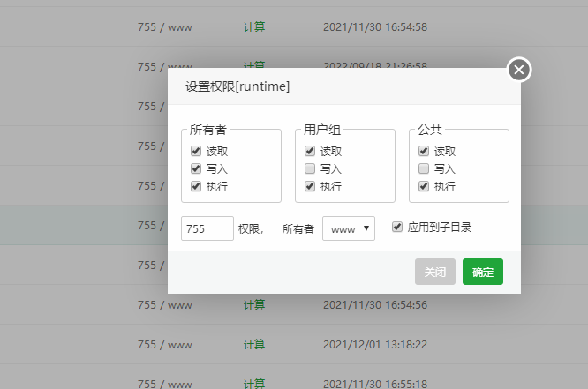
Task: Close the permissions dialog with the X icon
Action: [519, 69]
